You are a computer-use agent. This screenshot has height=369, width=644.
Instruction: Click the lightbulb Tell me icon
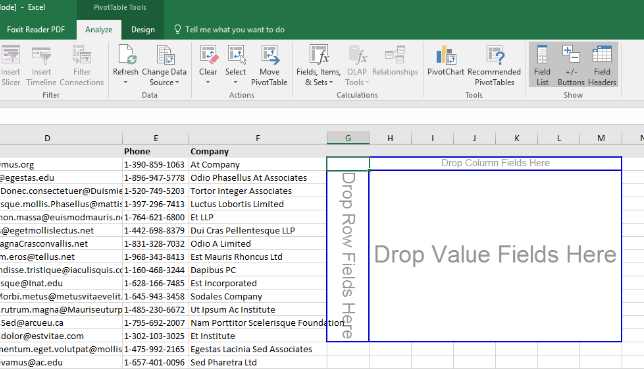[177, 29]
